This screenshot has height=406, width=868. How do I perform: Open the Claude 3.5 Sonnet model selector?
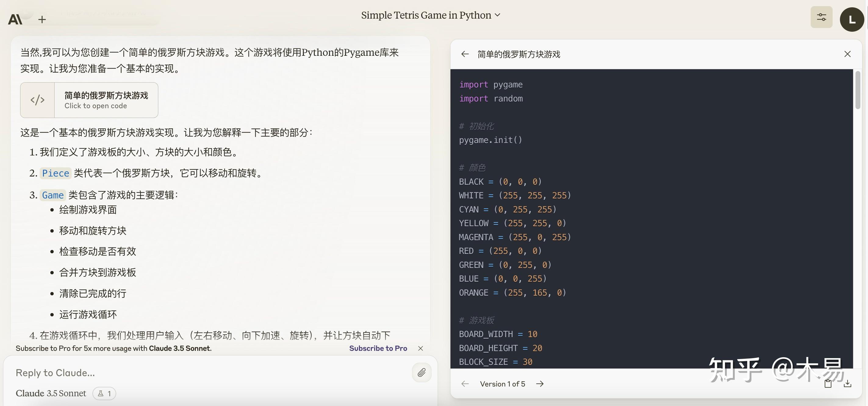tap(51, 393)
